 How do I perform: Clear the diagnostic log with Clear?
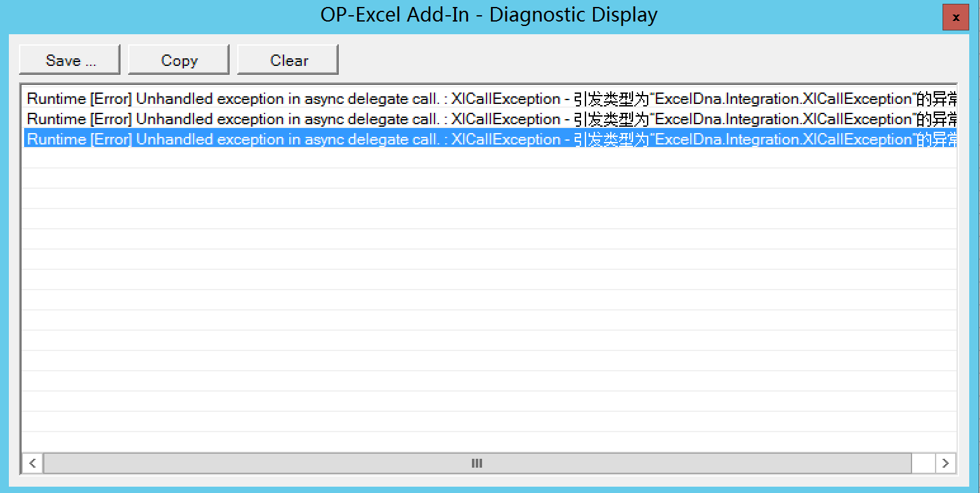pos(288,60)
